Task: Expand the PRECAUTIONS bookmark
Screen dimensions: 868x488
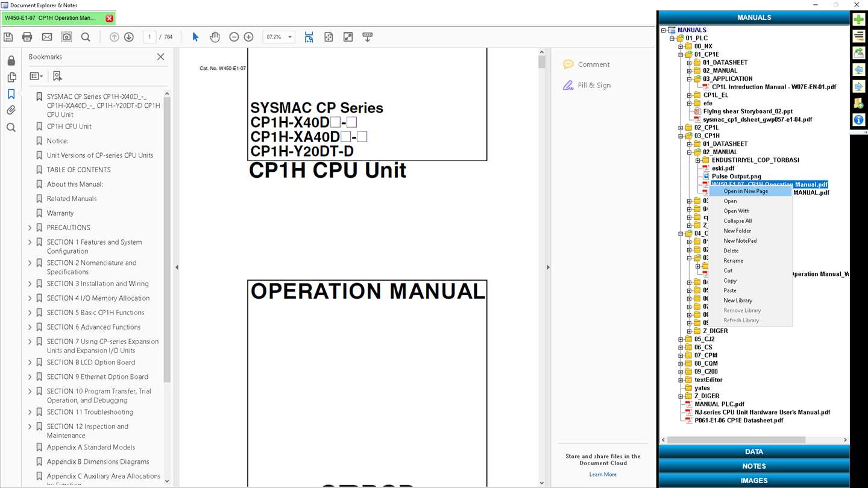Action: pos(30,228)
